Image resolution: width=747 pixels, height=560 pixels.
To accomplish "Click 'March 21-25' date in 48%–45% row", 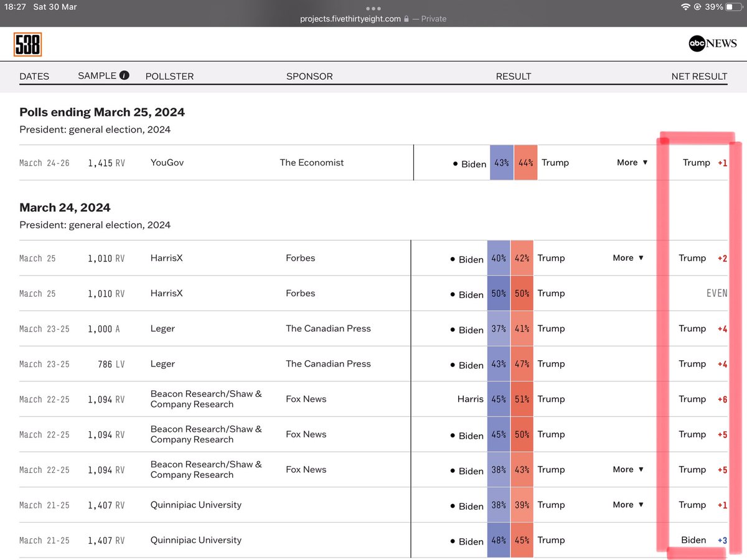I will [x=44, y=541].
